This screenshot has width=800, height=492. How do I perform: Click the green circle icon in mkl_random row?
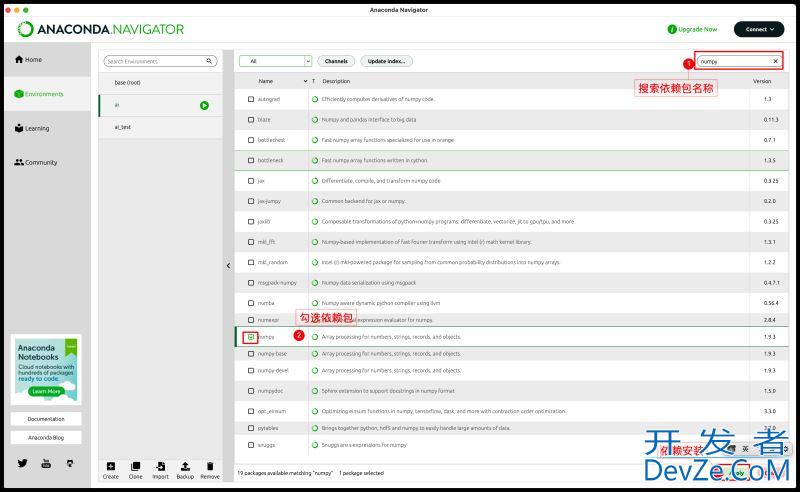315,262
